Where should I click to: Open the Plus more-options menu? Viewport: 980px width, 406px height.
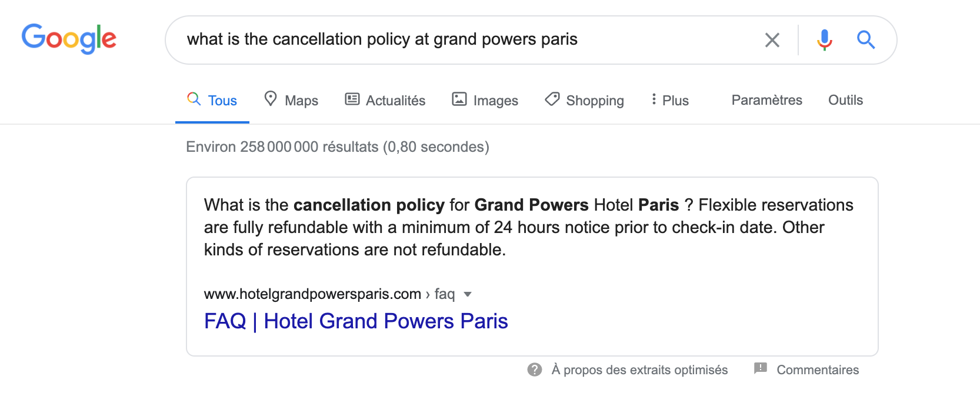coord(670,100)
